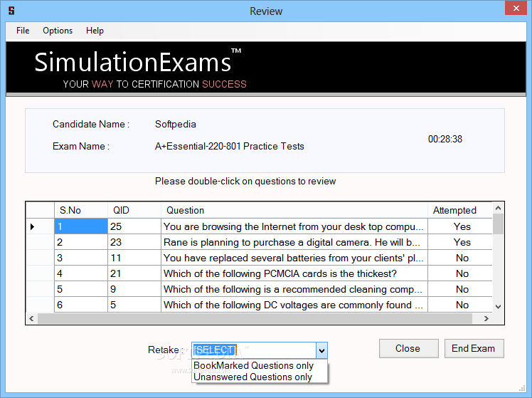Click QID cell 23
The width and height of the screenshot is (532, 398).
(134, 242)
